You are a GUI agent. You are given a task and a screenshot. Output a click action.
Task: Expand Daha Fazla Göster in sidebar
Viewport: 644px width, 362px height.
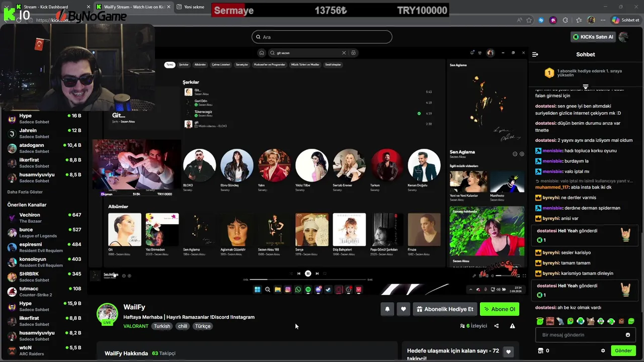[x=25, y=192]
